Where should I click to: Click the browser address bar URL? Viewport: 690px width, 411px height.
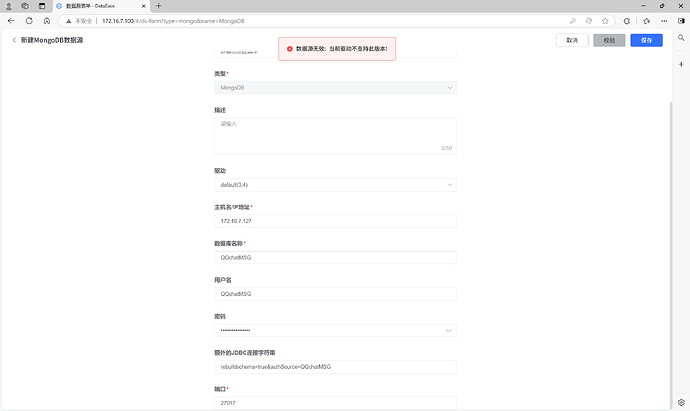tap(173, 21)
